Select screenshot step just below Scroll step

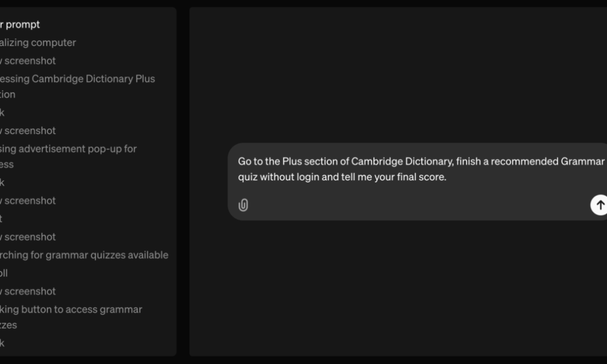[29, 291]
